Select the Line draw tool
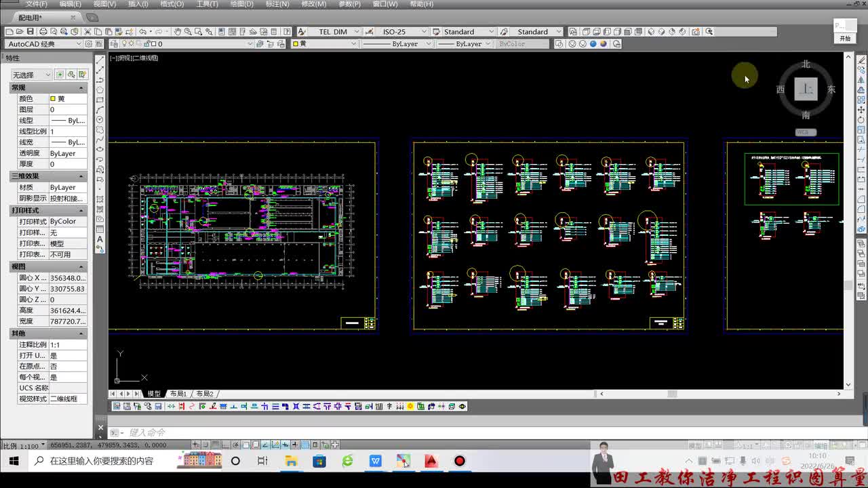 [x=100, y=60]
